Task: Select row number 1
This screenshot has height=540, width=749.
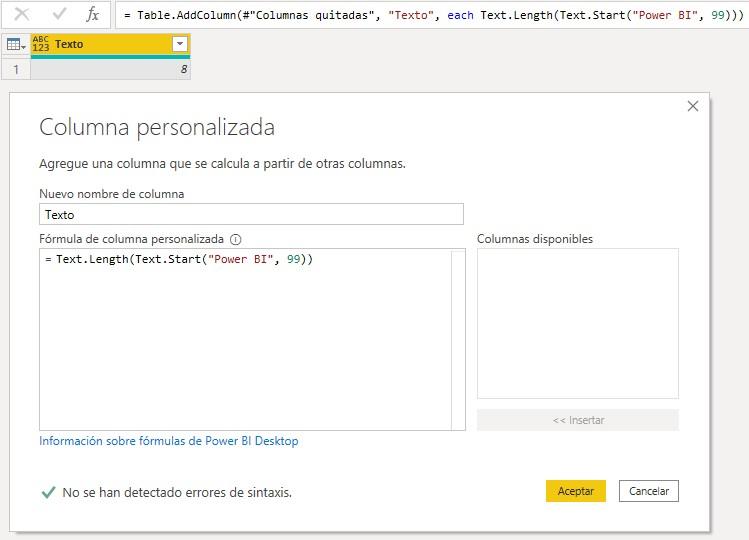Action: click(x=16, y=69)
